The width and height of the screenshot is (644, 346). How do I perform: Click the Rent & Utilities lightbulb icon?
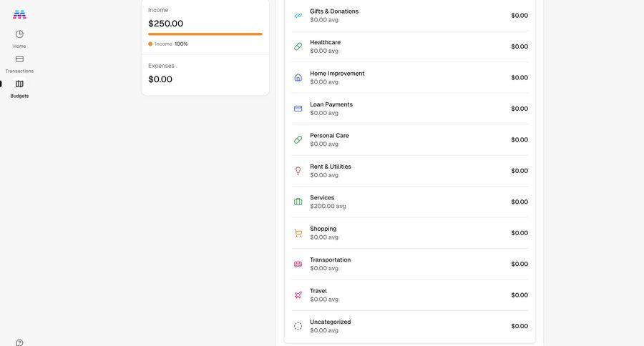click(298, 171)
